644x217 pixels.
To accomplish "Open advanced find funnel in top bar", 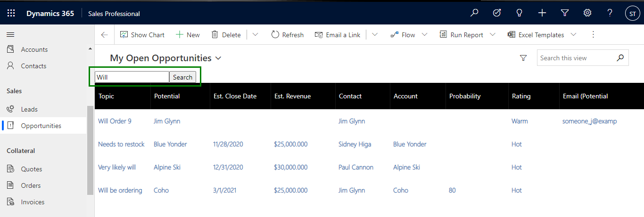I will click(x=565, y=13).
